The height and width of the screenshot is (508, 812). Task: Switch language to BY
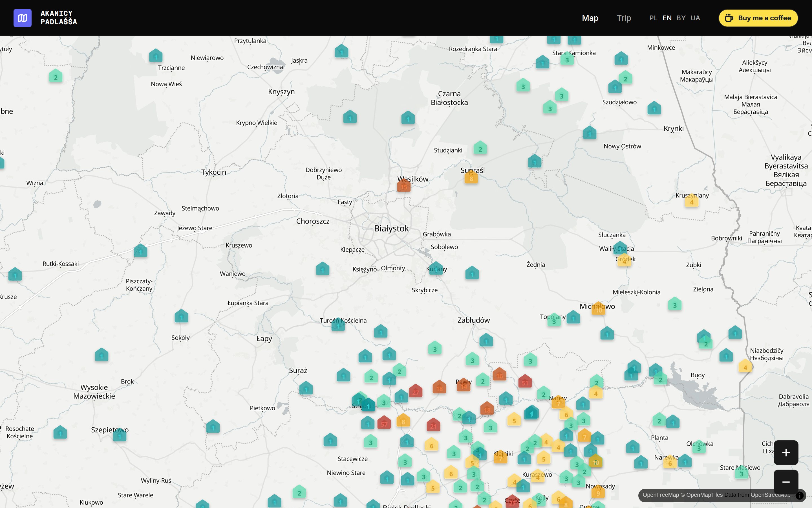coord(681,18)
